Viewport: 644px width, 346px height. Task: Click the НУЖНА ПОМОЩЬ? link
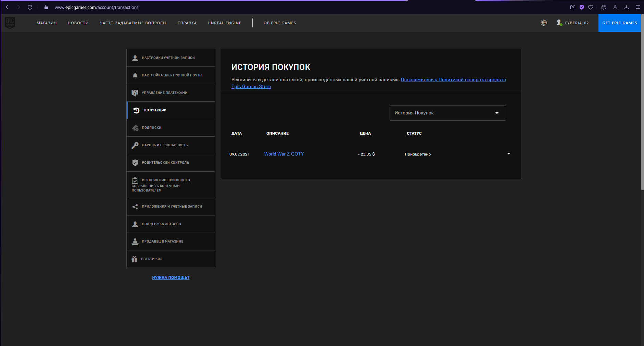[x=171, y=277]
